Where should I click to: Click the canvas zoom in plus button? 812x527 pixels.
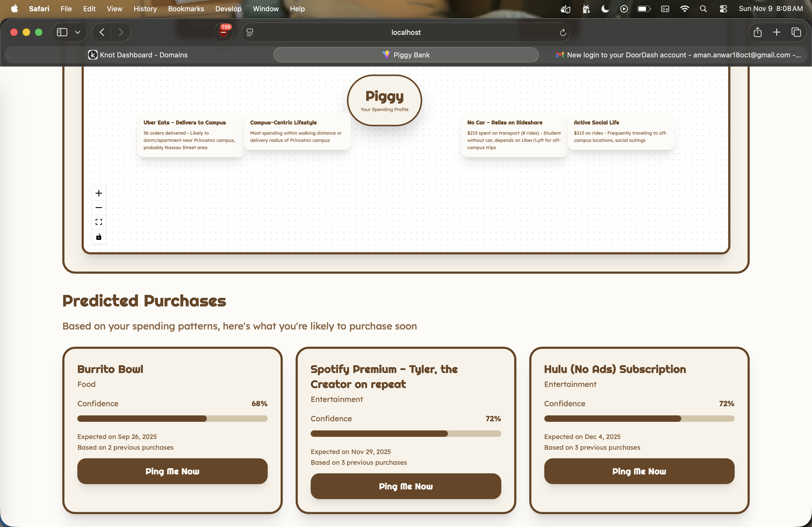(x=99, y=193)
